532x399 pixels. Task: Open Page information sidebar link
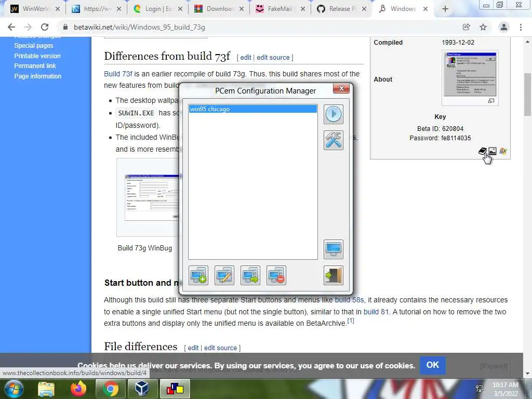click(x=37, y=76)
